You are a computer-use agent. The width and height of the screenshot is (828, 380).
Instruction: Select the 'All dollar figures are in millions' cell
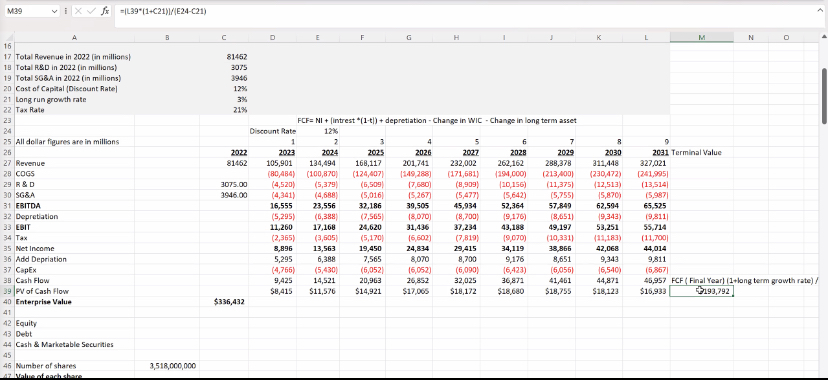pyautogui.click(x=74, y=142)
